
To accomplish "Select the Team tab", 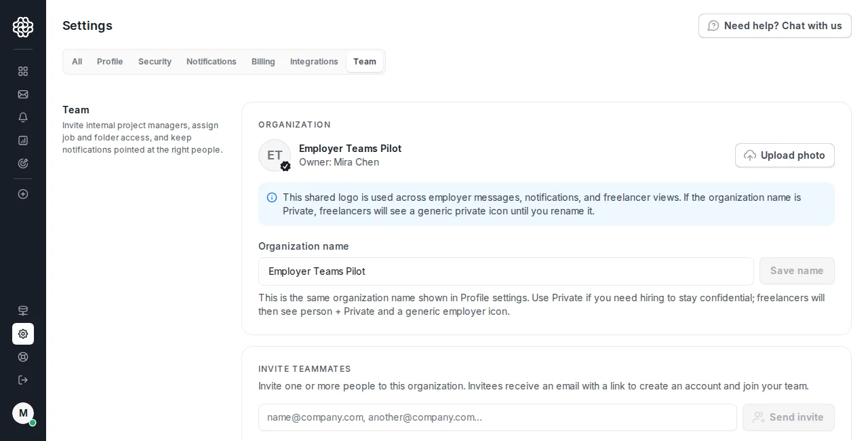I will click(365, 62).
